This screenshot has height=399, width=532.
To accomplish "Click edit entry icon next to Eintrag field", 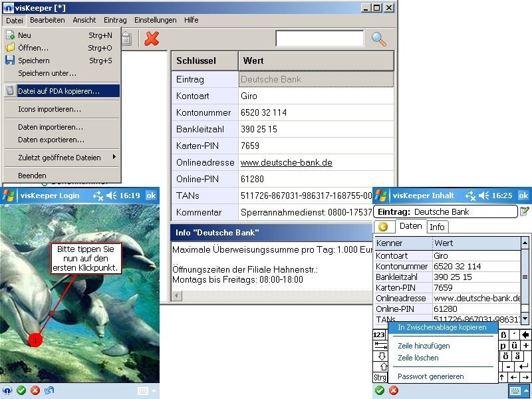I will pyautogui.click(x=525, y=211).
